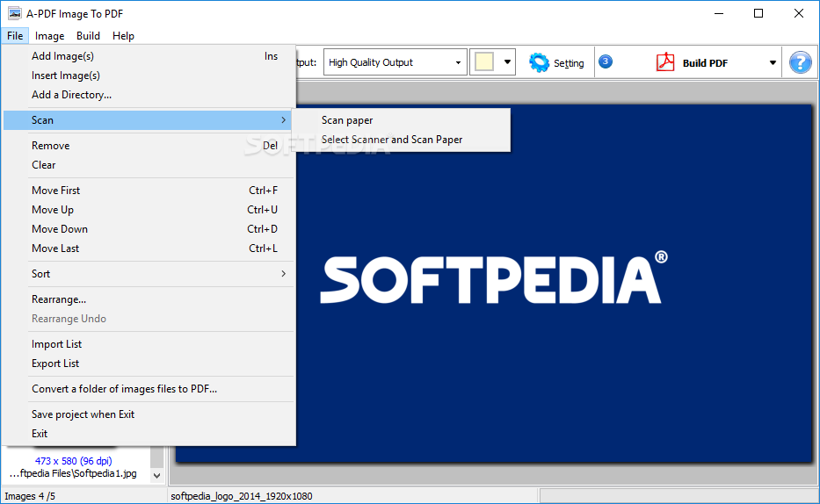
Task: Toggle Save project when Exit
Action: pos(149,414)
